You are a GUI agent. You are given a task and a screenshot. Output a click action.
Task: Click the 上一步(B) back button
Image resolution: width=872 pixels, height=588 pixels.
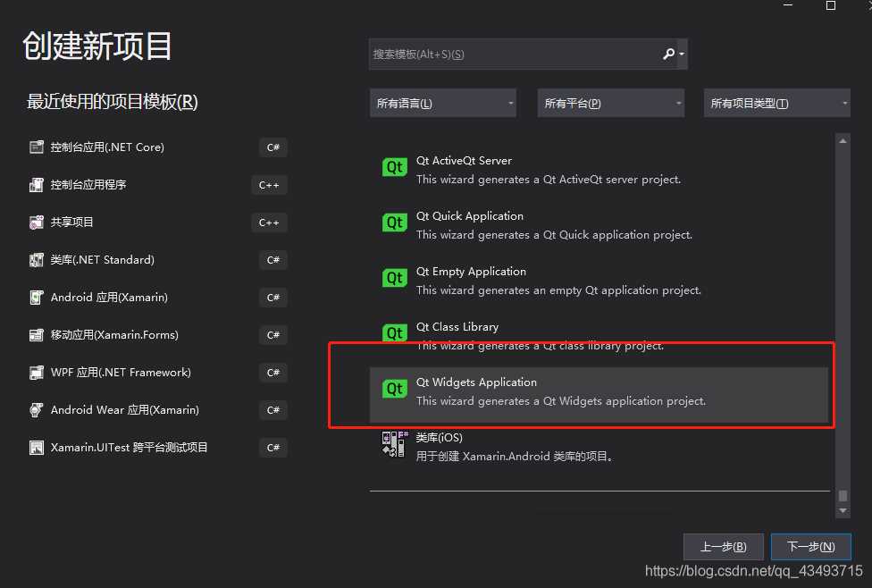coord(723,546)
